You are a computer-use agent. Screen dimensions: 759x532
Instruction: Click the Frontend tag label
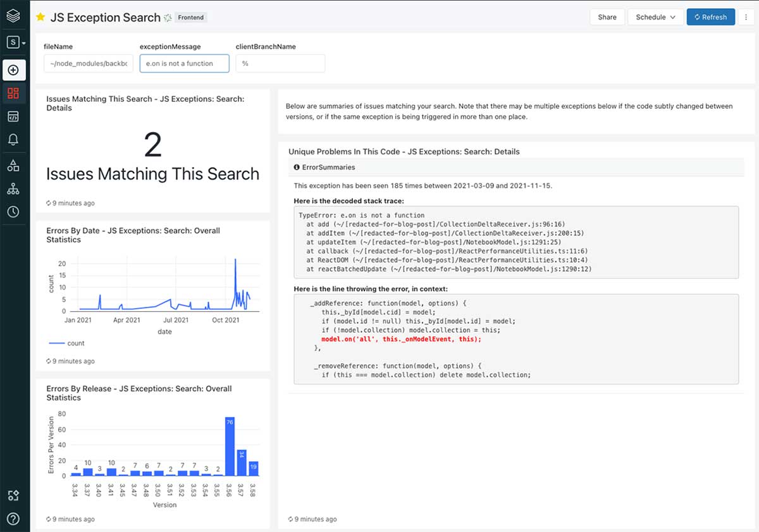coord(190,18)
